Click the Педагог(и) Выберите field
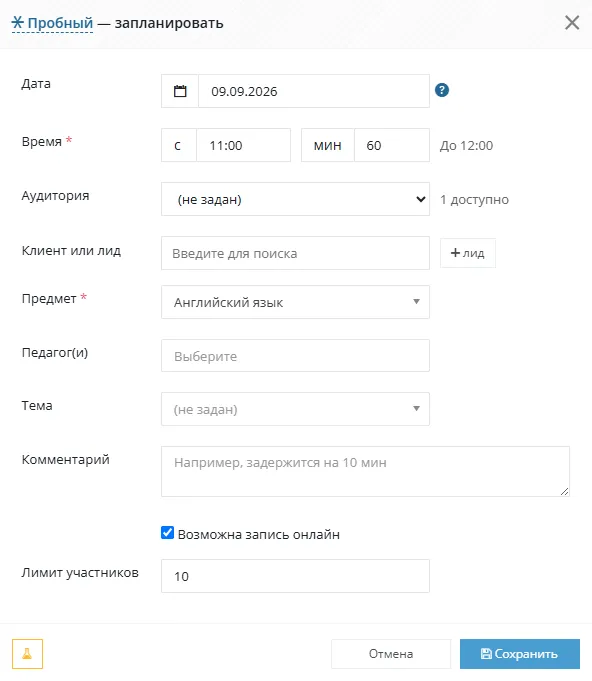This screenshot has height=681, width=592. (x=295, y=356)
